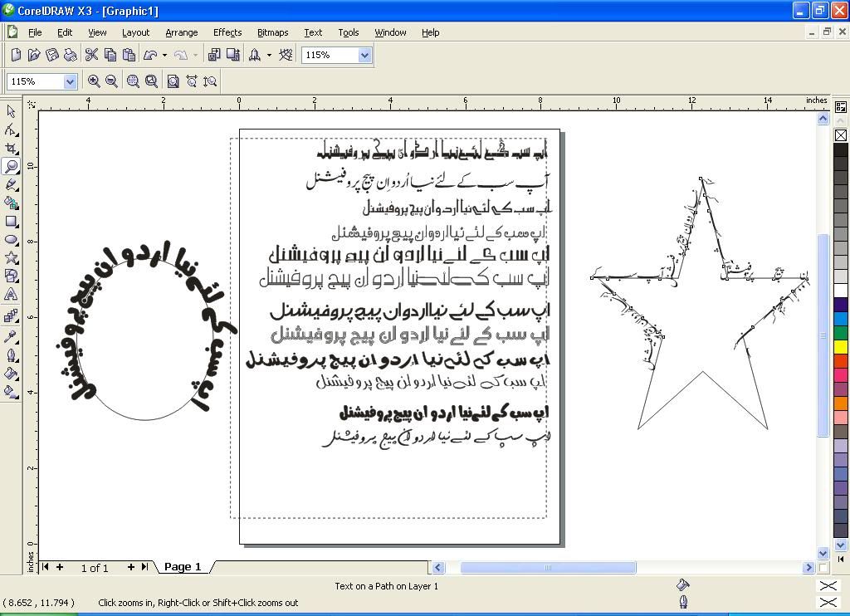The image size is (850, 616).
Task: Open the standard toolbar zoom level dropdown
Action: [x=365, y=55]
